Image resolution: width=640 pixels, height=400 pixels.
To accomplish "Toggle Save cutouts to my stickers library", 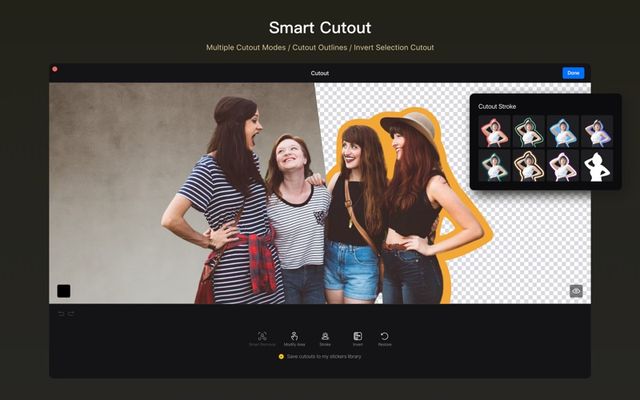I will point(281,356).
